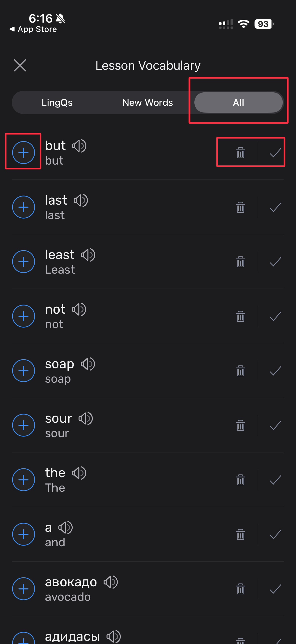
Task: Switch to the LingQs tab
Action: (57, 102)
